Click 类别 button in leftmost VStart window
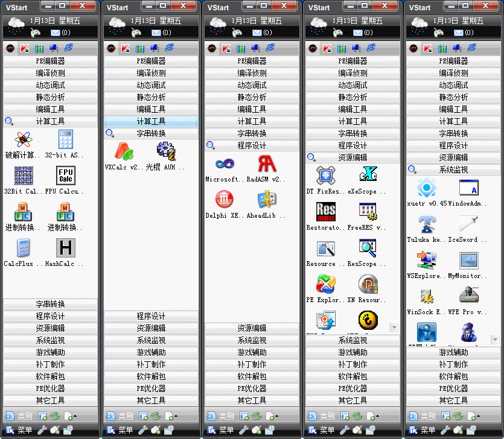This screenshot has height=439, width=504. [x=19, y=416]
